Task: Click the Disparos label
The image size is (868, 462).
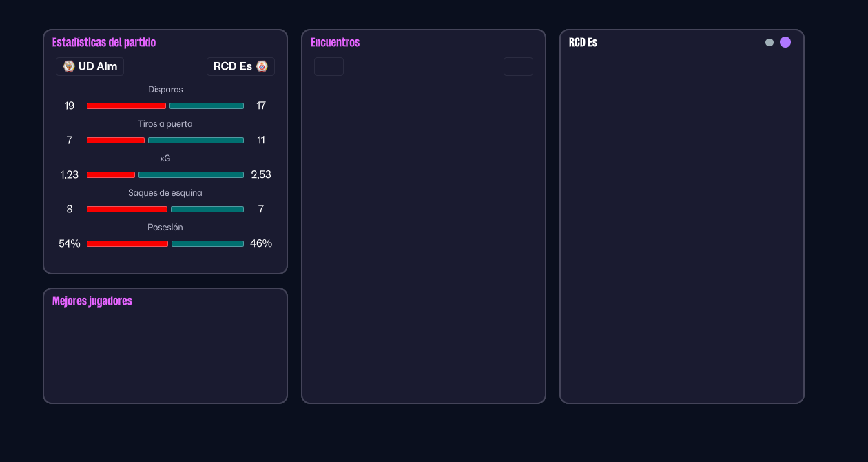Action: (x=165, y=90)
